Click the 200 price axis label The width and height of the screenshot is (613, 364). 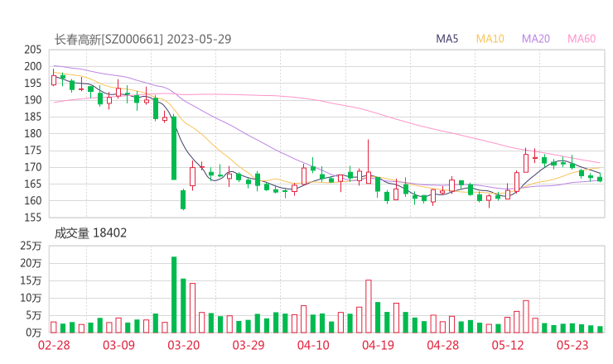[x=33, y=66]
